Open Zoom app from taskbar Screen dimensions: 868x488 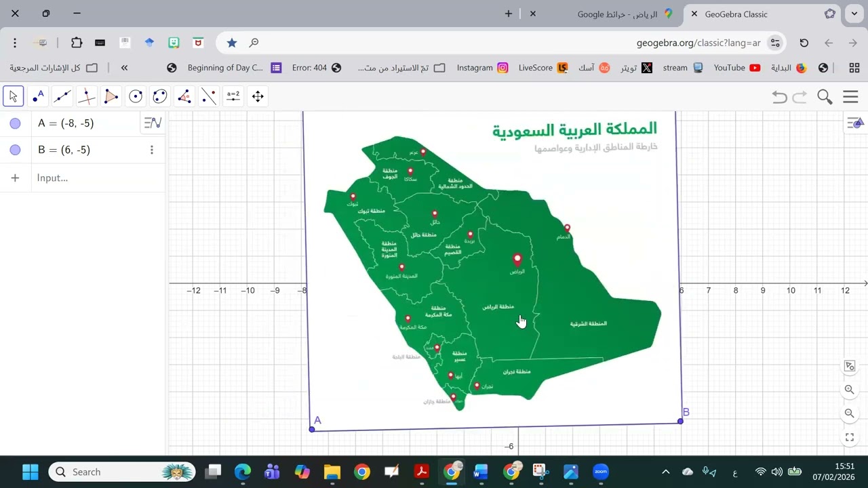point(601,472)
